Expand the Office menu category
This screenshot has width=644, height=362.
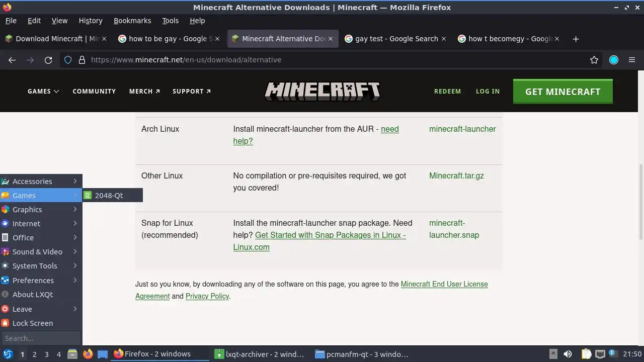coord(41,238)
